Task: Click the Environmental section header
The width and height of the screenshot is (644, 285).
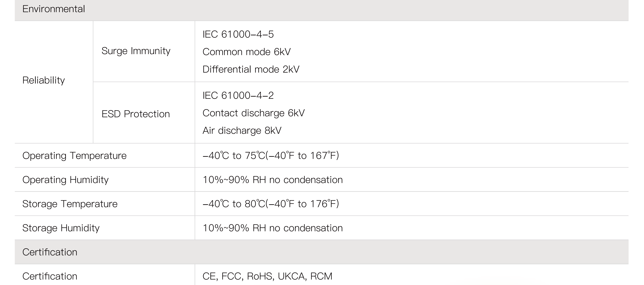Action: (x=54, y=9)
